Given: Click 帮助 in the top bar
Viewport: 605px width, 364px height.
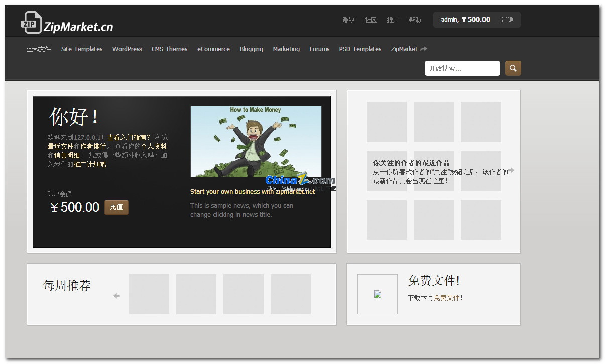Looking at the screenshot, I should pyautogui.click(x=415, y=20).
